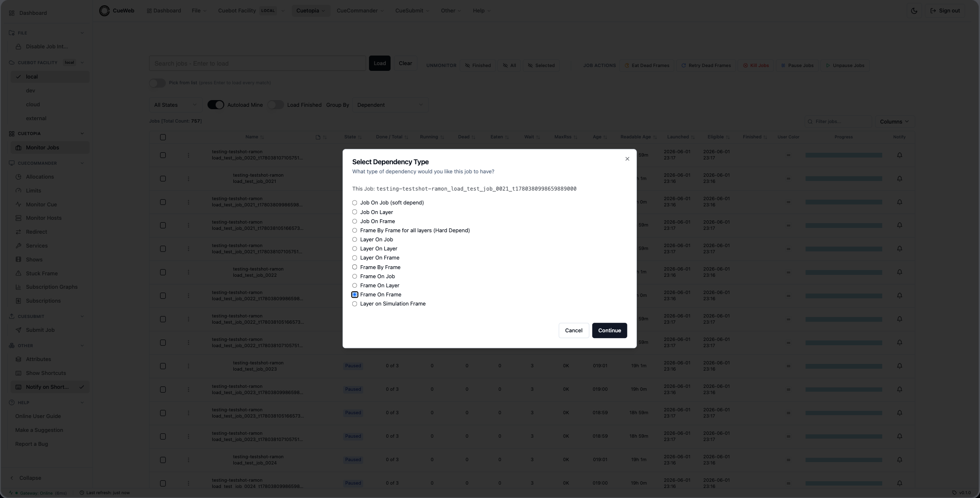Click Redirect sidebar icon
Screen dimensions: 980x498
[x=18, y=232]
